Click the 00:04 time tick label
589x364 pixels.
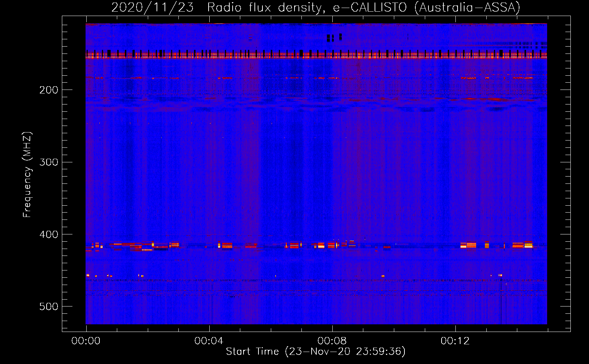tap(209, 341)
